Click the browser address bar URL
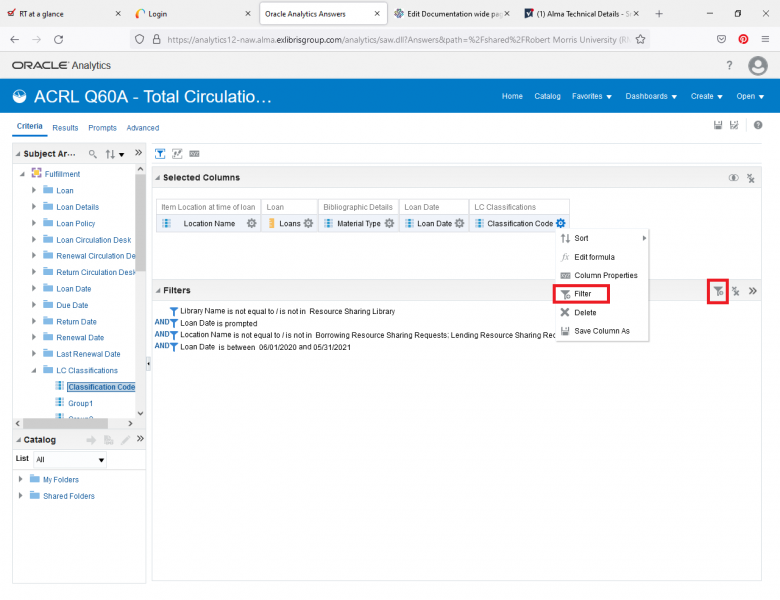The height and width of the screenshot is (600, 780). pos(398,39)
